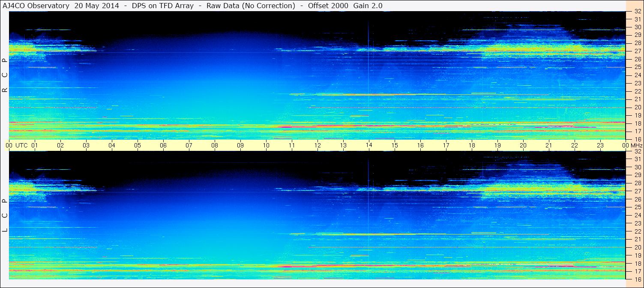Select the 11 hour mark on UTC axis
Viewport: 644px width, 288px height.
tap(292, 145)
